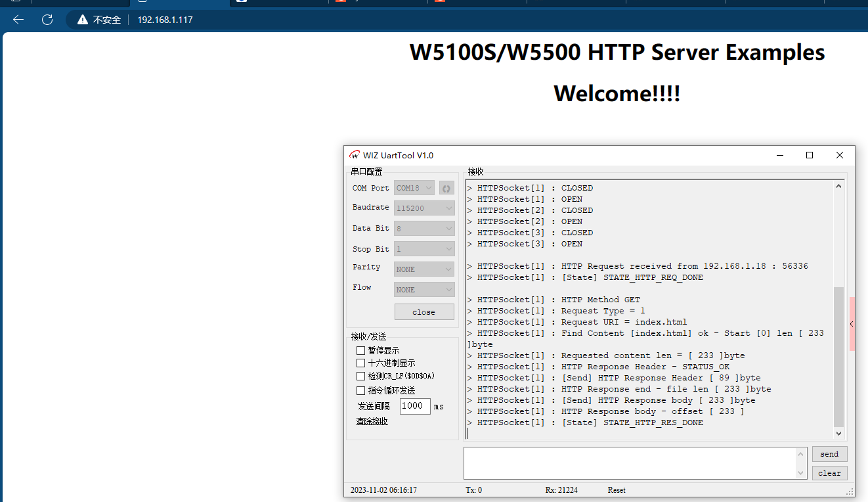Click the Tx: 0 status text
Screen dimensions: 868x502
coord(473,490)
